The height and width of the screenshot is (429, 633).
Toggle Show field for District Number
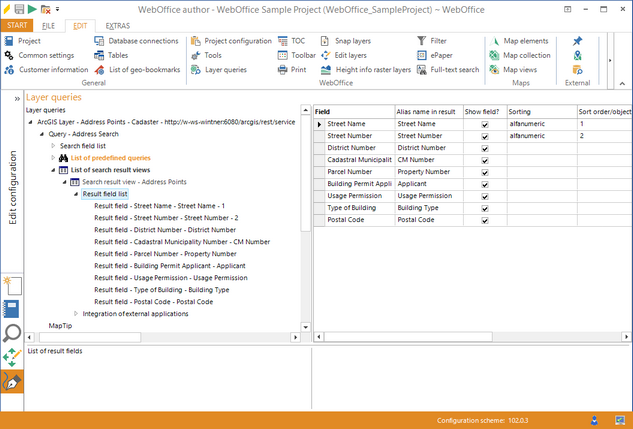pyautogui.click(x=485, y=149)
